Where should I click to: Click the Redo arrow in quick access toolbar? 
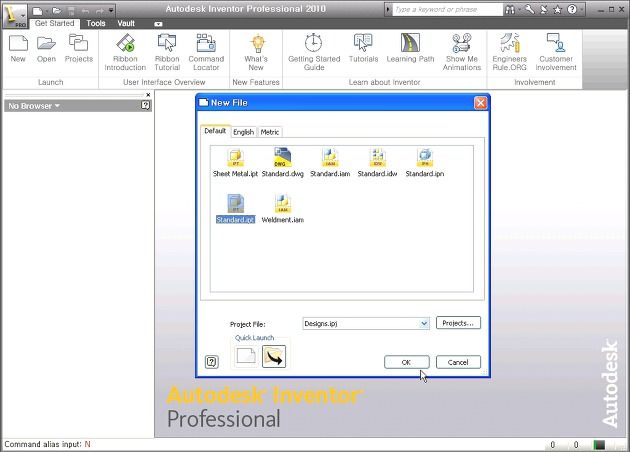point(99,11)
